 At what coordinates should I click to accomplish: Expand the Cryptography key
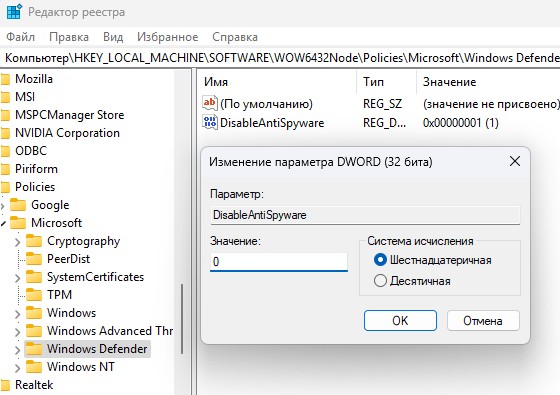click(18, 242)
